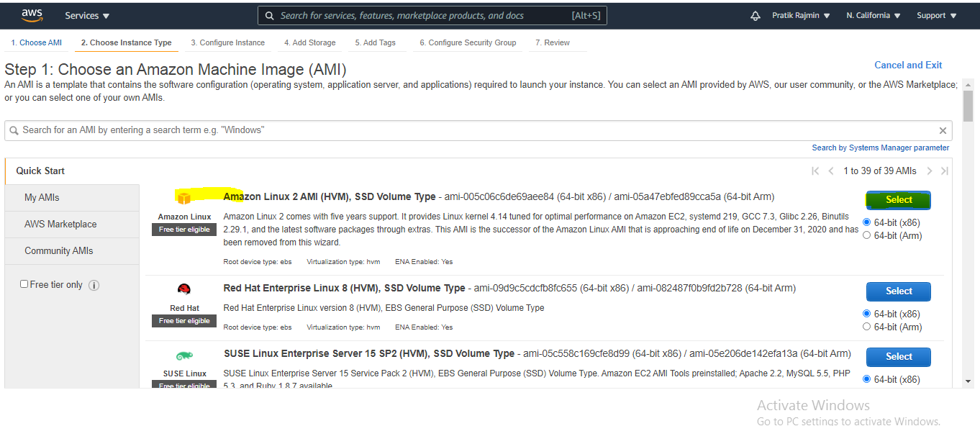Expand the Pratik Rajmin account menu
The width and height of the screenshot is (980, 426).
coord(801,15)
